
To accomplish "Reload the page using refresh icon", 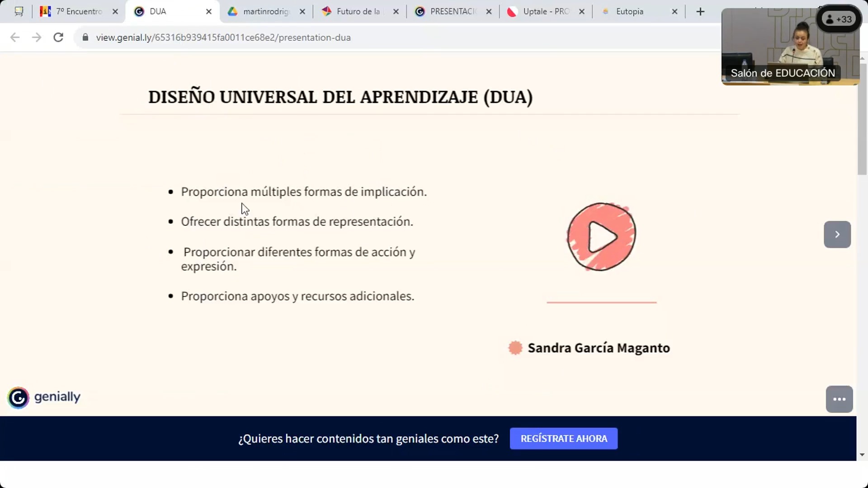I will [58, 38].
